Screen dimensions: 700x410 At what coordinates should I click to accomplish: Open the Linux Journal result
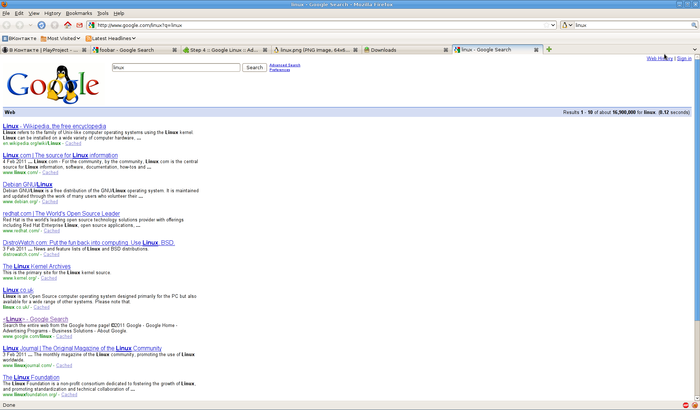point(82,348)
